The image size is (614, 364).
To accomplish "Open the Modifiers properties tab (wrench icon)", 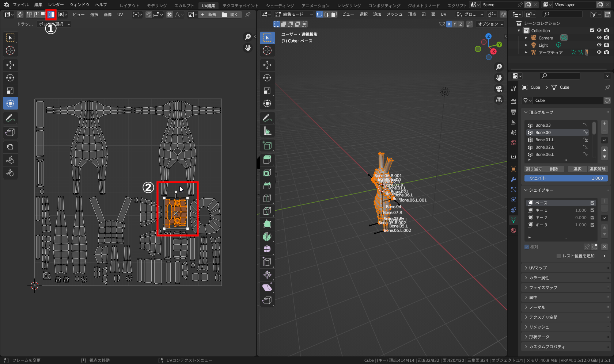I will 513,179.
